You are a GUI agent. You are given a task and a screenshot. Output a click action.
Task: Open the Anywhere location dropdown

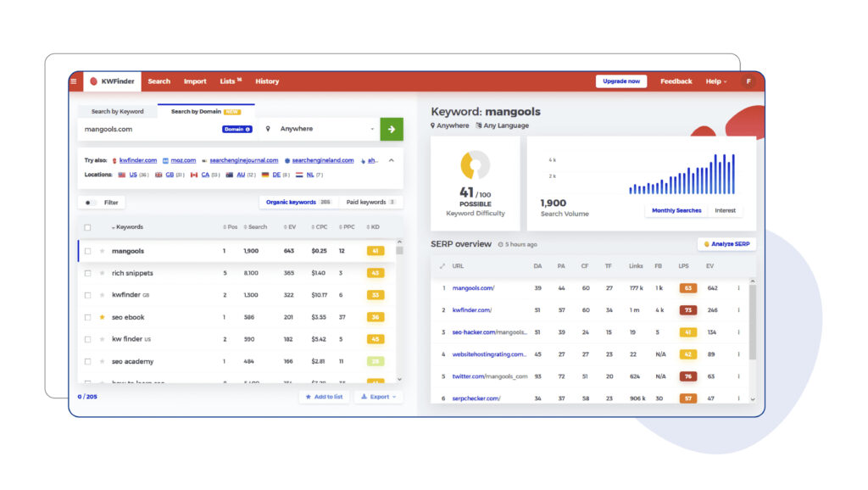click(x=321, y=129)
